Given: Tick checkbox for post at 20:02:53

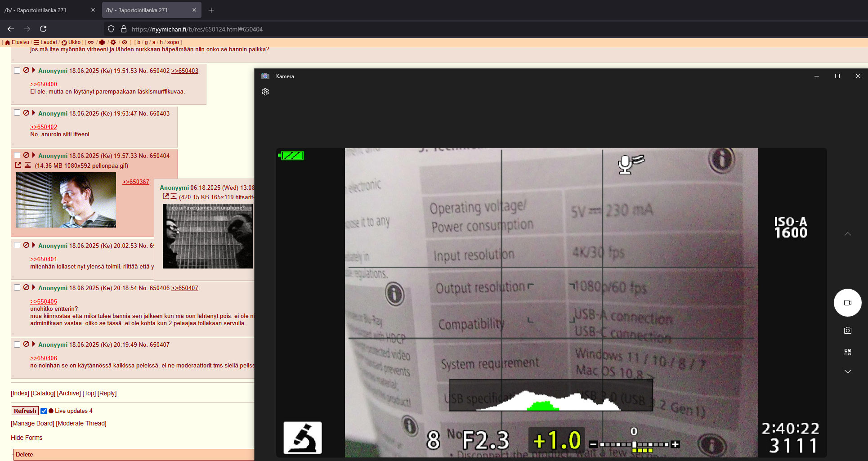Looking at the screenshot, I should point(17,245).
